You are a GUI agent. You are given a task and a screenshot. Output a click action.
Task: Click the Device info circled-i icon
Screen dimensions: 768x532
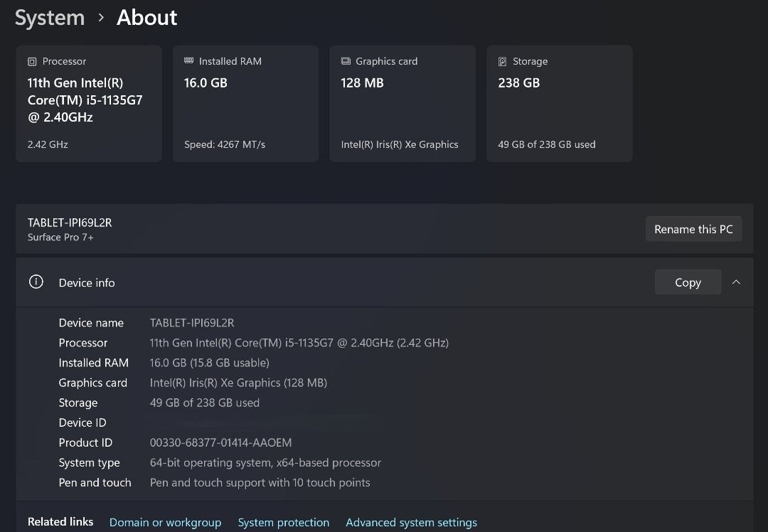[36, 282]
